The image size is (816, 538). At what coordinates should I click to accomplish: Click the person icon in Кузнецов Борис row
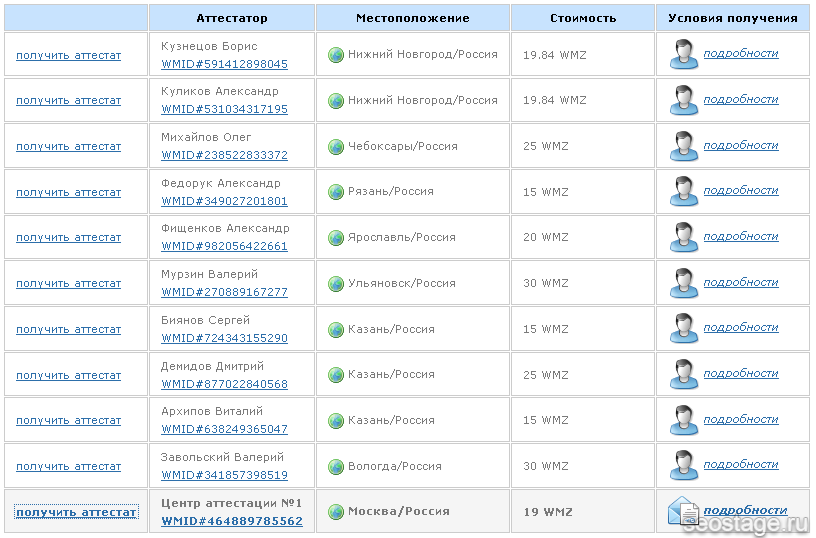[x=684, y=54]
